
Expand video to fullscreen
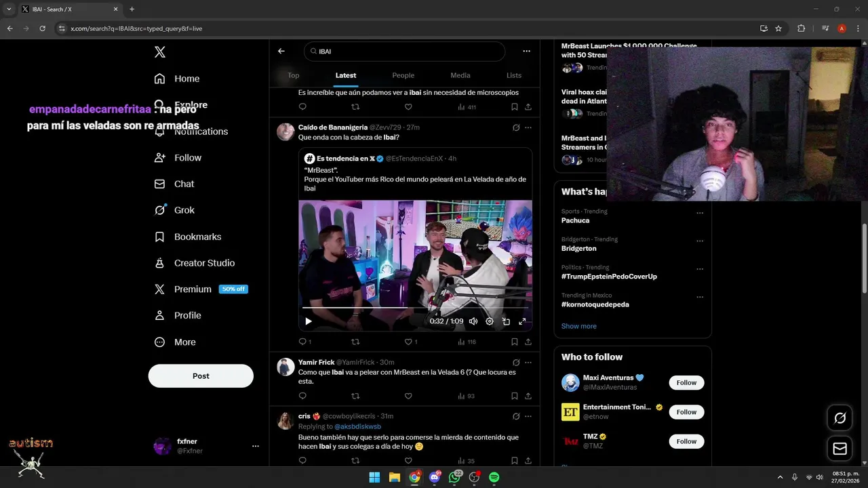[522, 321]
